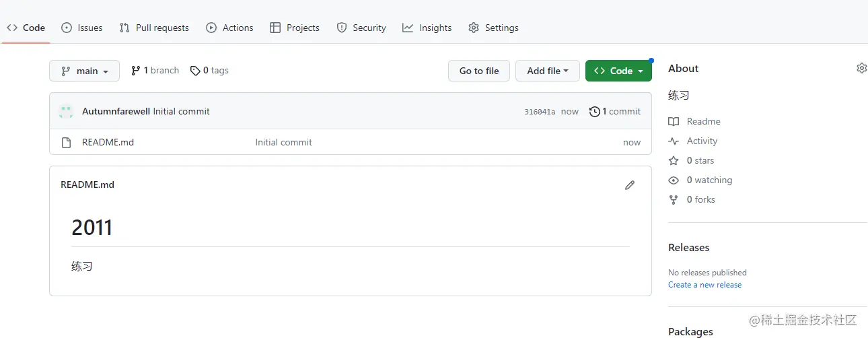
Task: Expand the main branch dropdown
Action: 84,71
